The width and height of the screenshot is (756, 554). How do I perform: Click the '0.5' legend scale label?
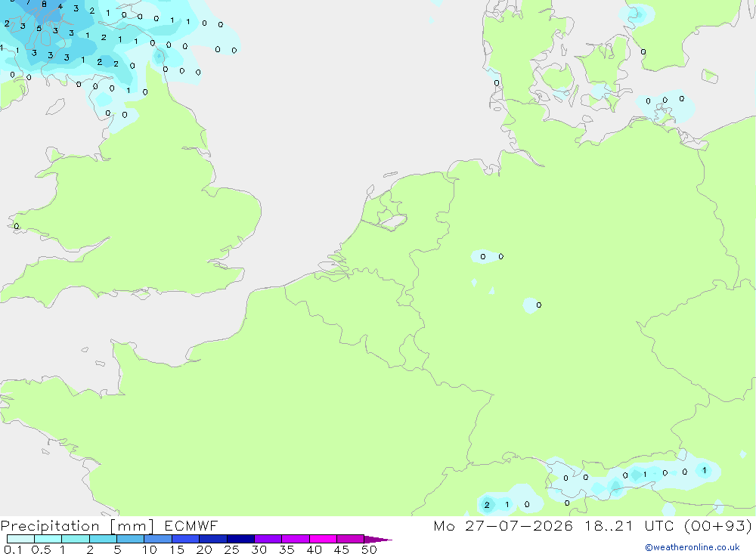point(41,549)
